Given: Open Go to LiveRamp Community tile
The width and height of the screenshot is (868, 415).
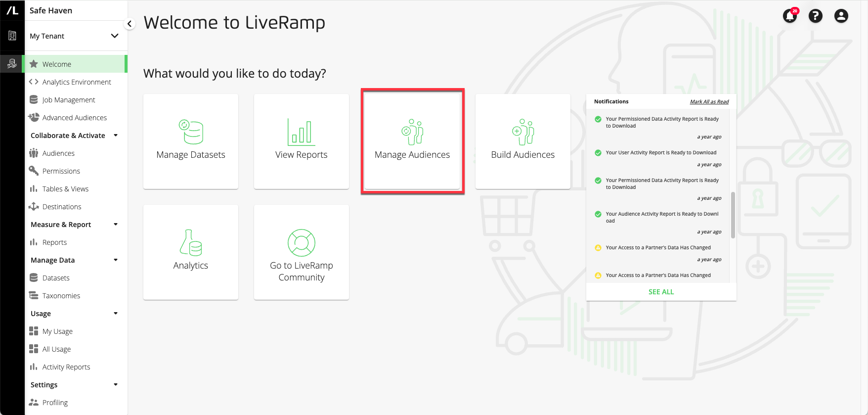Looking at the screenshot, I should click(302, 252).
